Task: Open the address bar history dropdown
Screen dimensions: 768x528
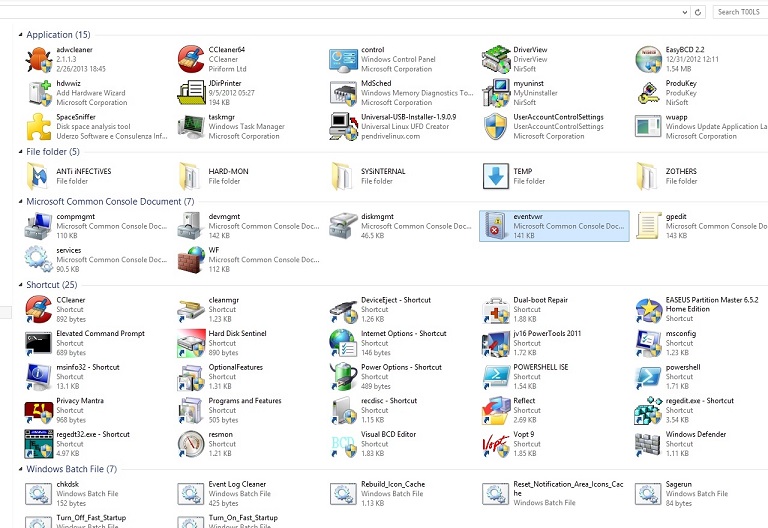Action: pyautogui.click(x=685, y=12)
